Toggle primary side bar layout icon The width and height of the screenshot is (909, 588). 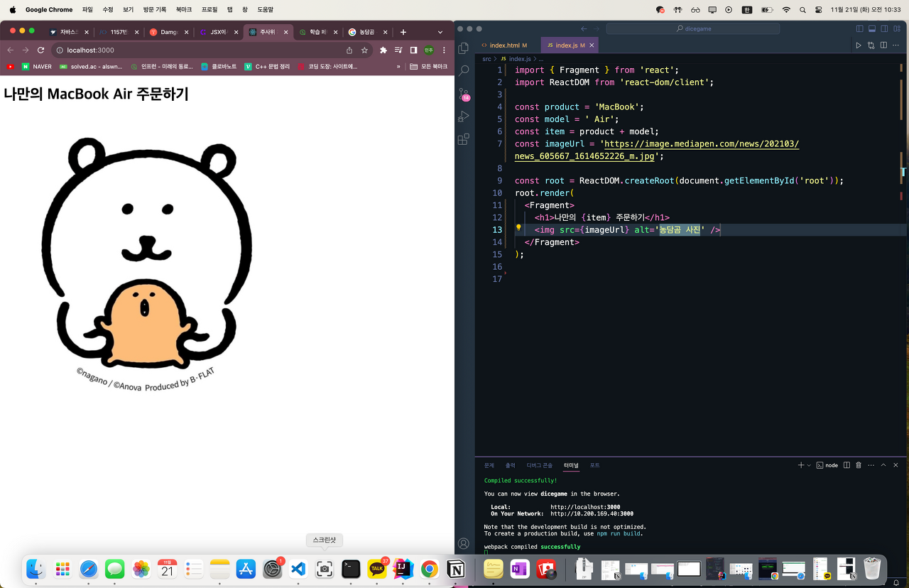[x=859, y=29]
